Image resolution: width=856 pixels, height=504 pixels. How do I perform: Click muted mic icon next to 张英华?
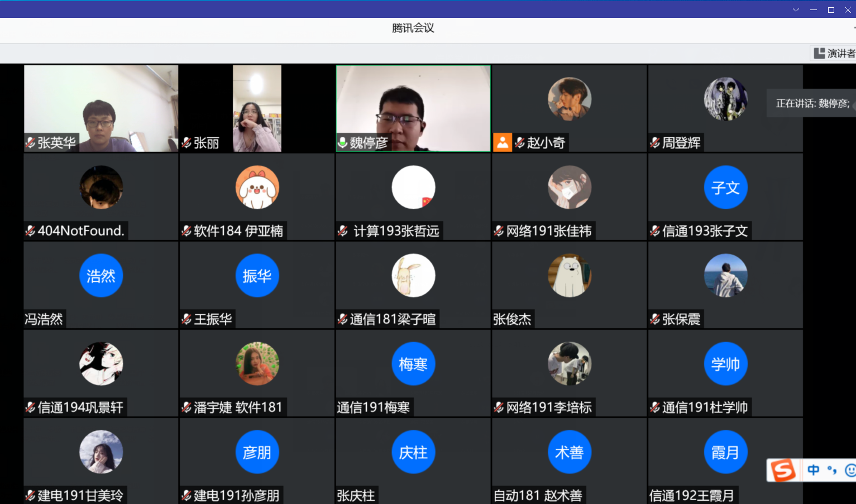tap(30, 143)
